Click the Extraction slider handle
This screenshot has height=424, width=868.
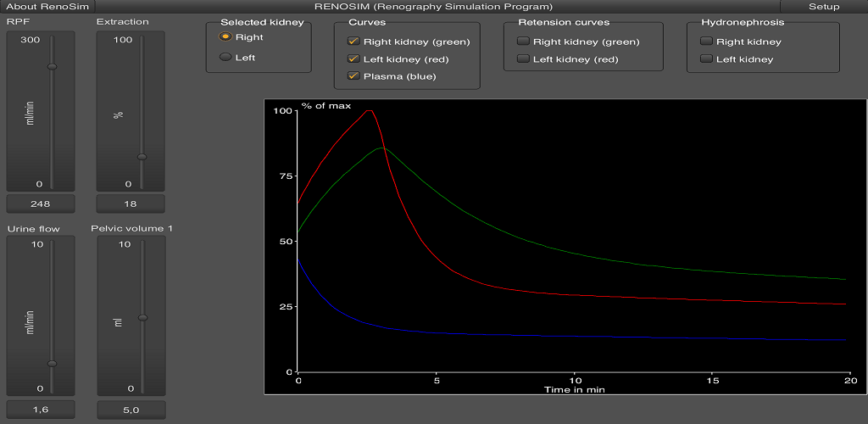142,157
